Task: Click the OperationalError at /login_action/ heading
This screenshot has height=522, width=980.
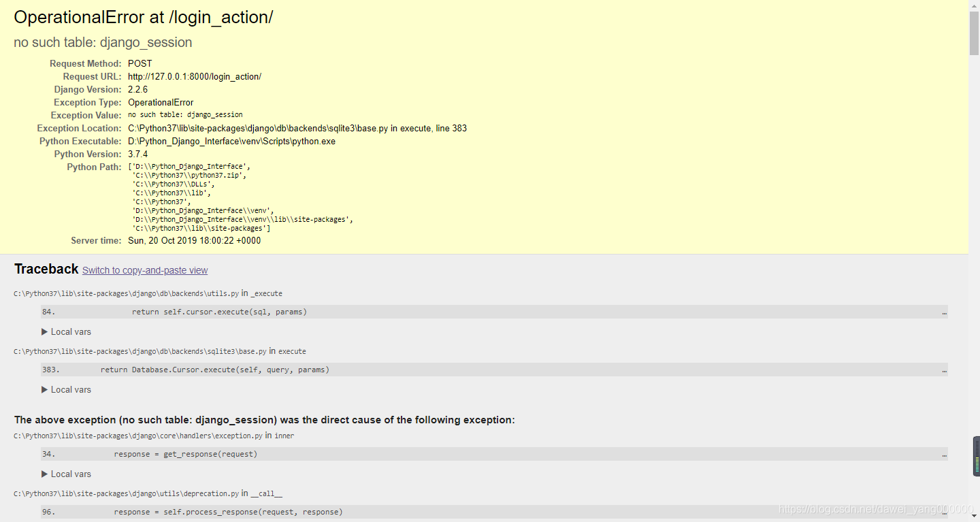Action: coord(144,18)
